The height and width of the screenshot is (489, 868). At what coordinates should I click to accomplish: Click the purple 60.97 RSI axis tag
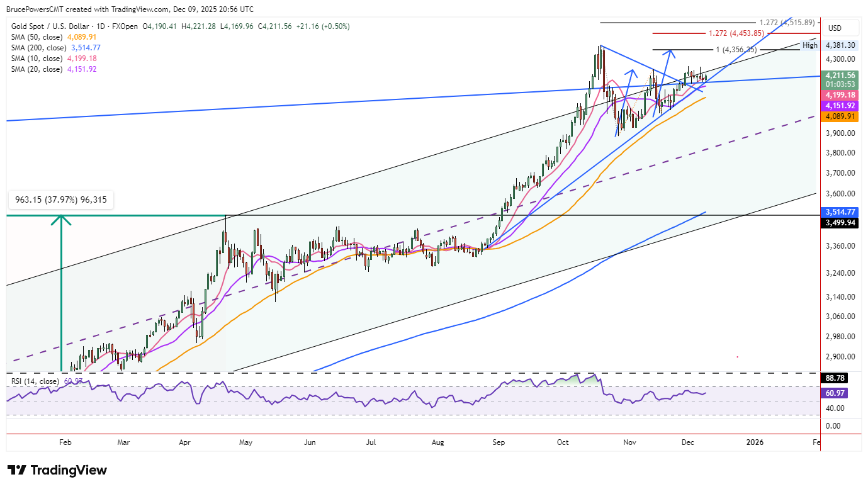[x=833, y=393]
